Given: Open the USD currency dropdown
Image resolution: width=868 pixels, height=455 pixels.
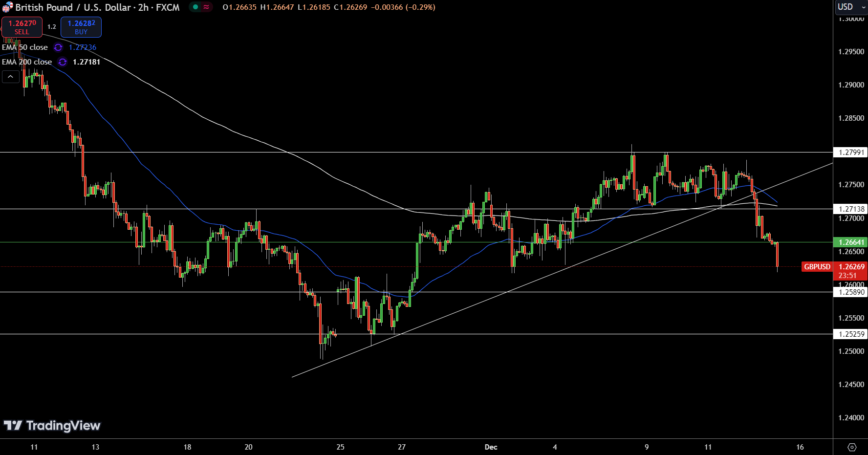Looking at the screenshot, I should (851, 7).
